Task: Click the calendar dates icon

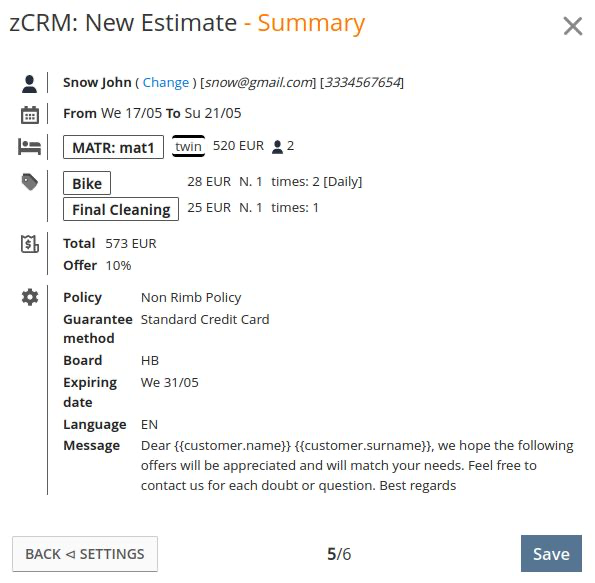Action: coord(30,115)
